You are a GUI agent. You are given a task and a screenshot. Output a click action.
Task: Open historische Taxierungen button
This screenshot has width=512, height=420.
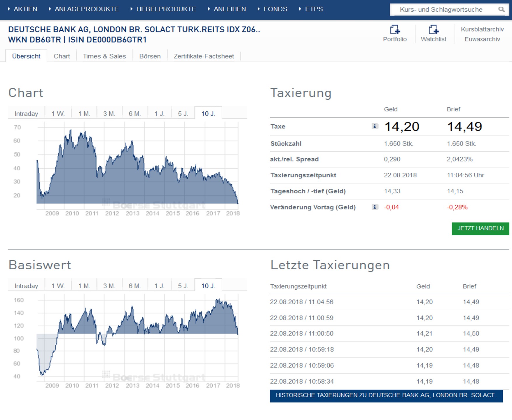click(386, 395)
